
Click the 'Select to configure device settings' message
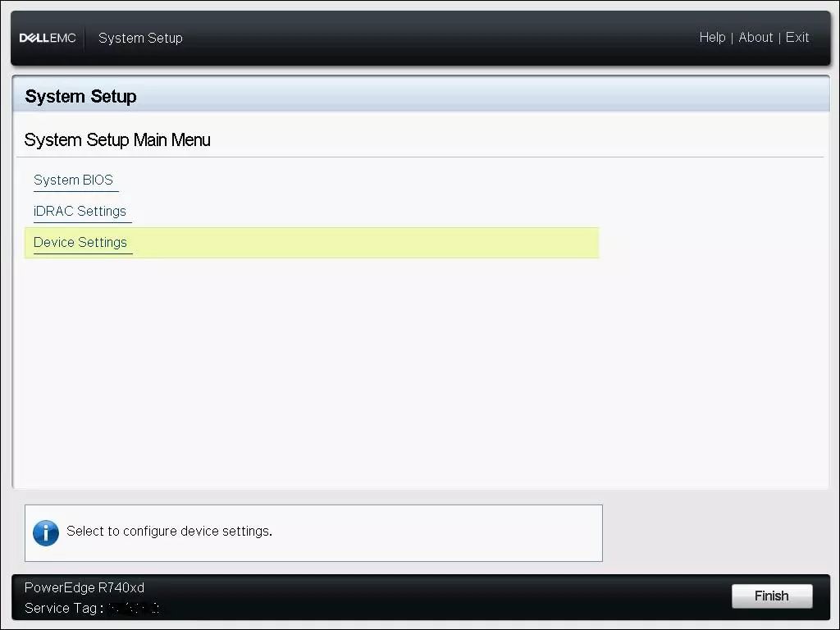pyautogui.click(x=169, y=531)
